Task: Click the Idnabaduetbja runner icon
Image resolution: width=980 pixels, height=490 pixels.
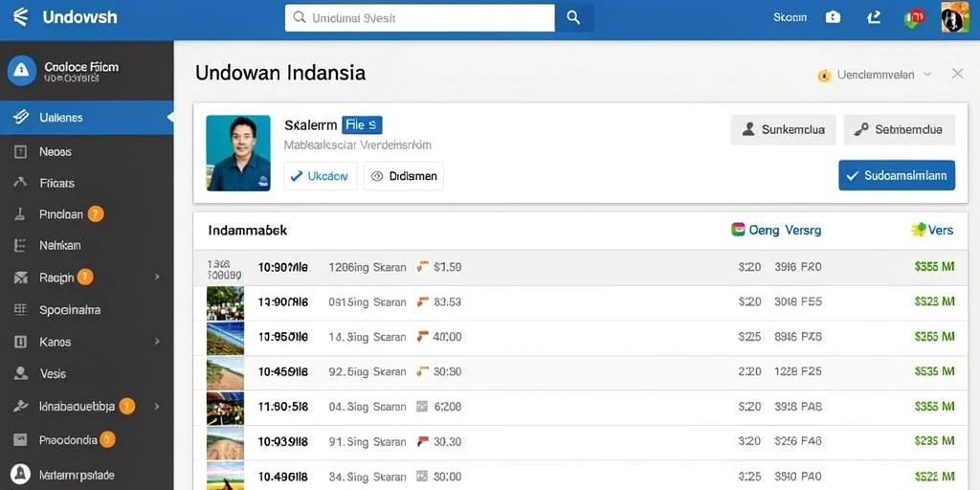Action: pos(21,406)
